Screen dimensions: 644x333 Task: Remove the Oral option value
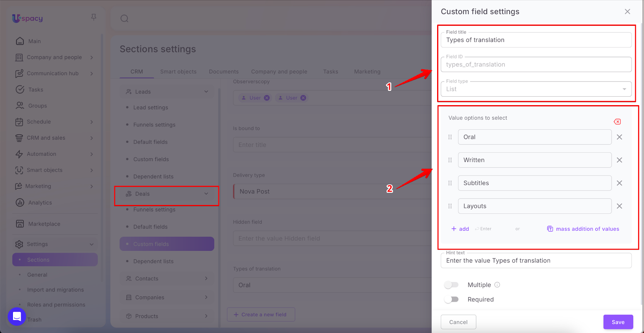[619, 137]
